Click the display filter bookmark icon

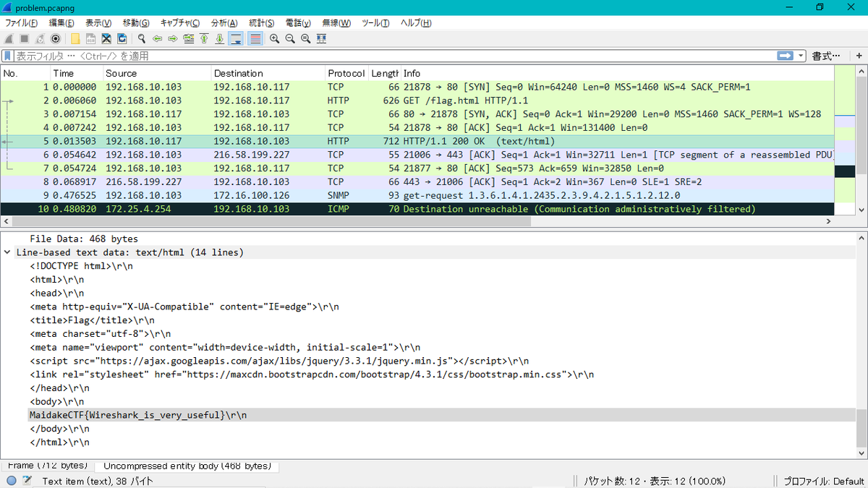click(8, 56)
